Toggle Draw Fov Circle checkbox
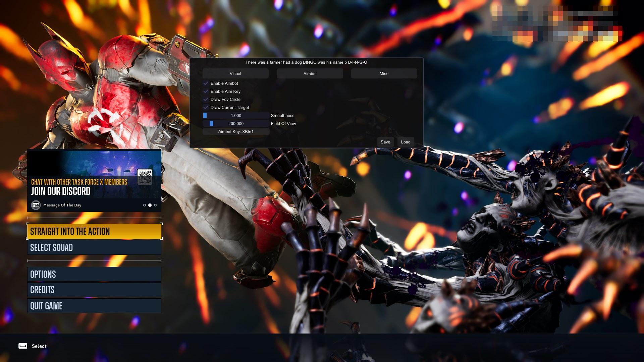The image size is (644, 362). (206, 99)
